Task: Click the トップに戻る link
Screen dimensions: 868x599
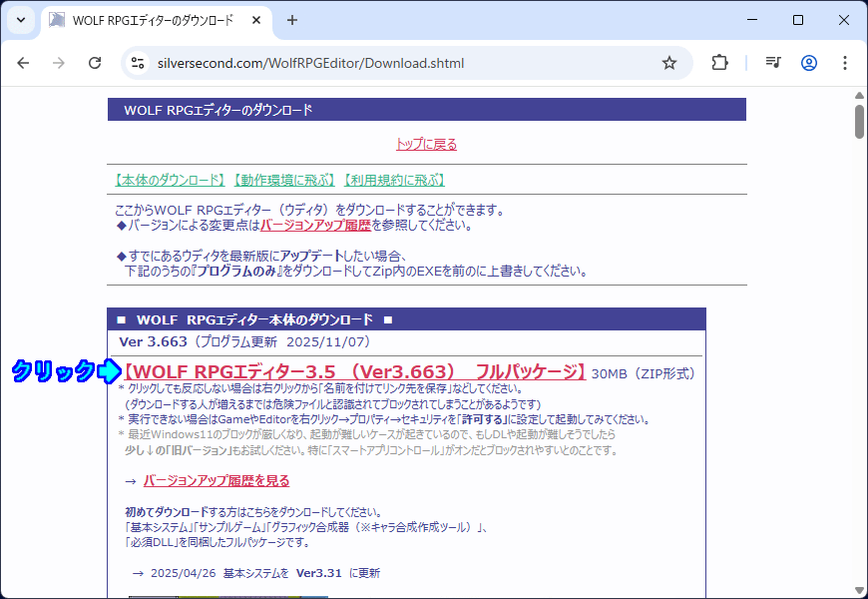Action: click(426, 144)
